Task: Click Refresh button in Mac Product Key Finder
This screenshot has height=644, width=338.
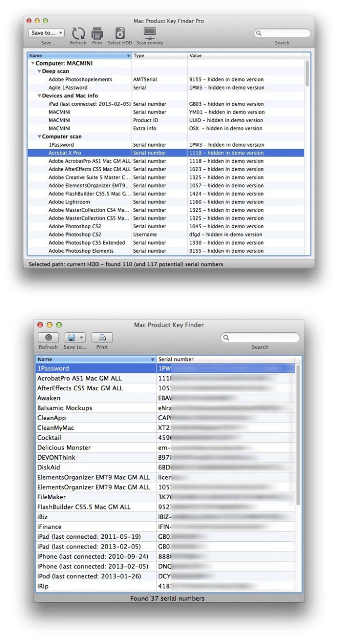Action: pyautogui.click(x=48, y=338)
